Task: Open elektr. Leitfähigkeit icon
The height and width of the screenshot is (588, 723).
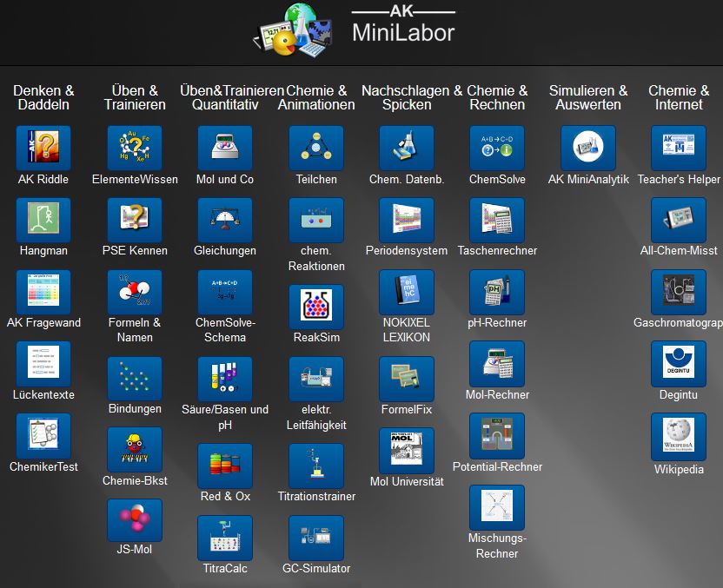Action: pos(316,379)
